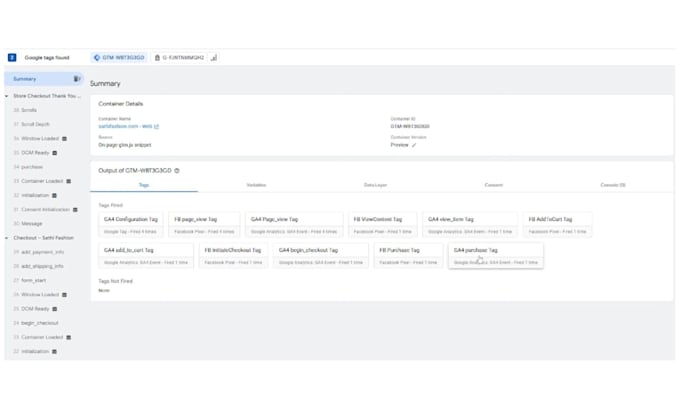Click message icon beside Store Checkout Window Loaded
The height and width of the screenshot is (409, 680).
coord(64,139)
